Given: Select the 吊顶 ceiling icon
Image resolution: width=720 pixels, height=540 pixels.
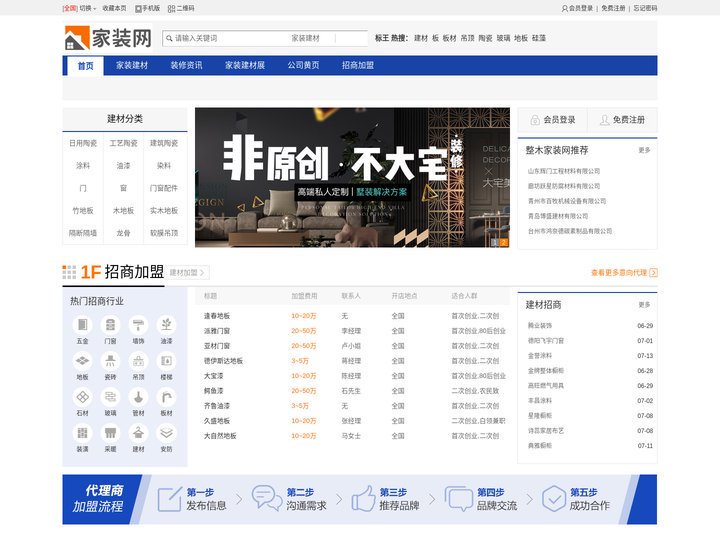Looking at the screenshot, I should coord(138,361).
